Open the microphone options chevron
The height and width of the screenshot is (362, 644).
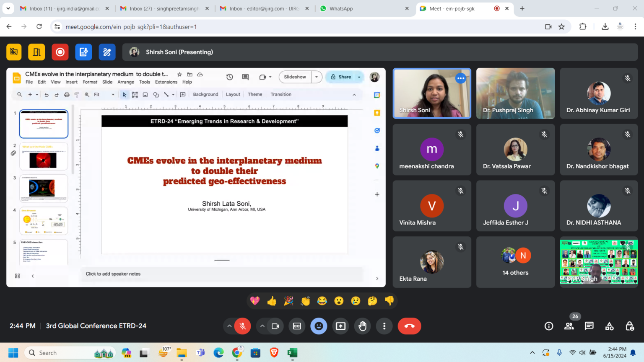tap(229, 326)
